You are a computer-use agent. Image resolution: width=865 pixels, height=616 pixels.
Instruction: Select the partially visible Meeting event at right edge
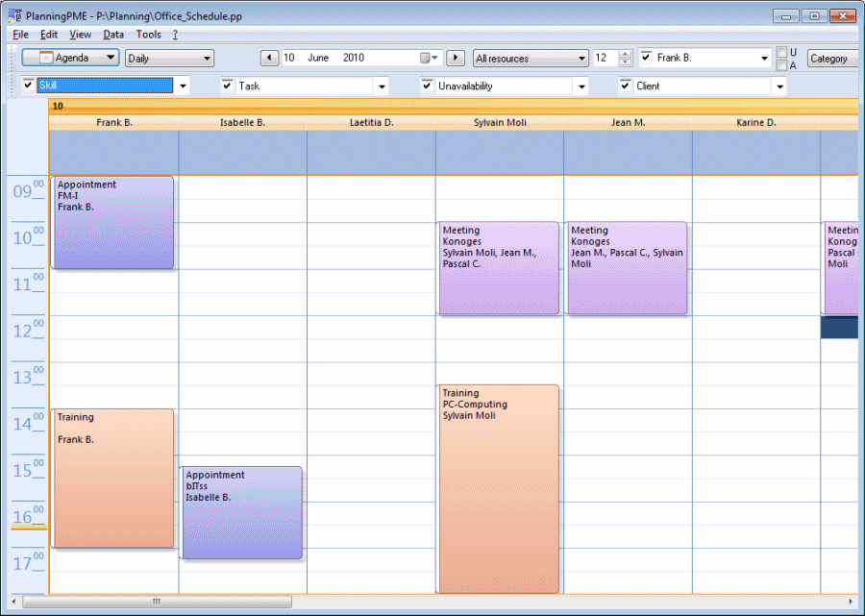tap(841, 268)
